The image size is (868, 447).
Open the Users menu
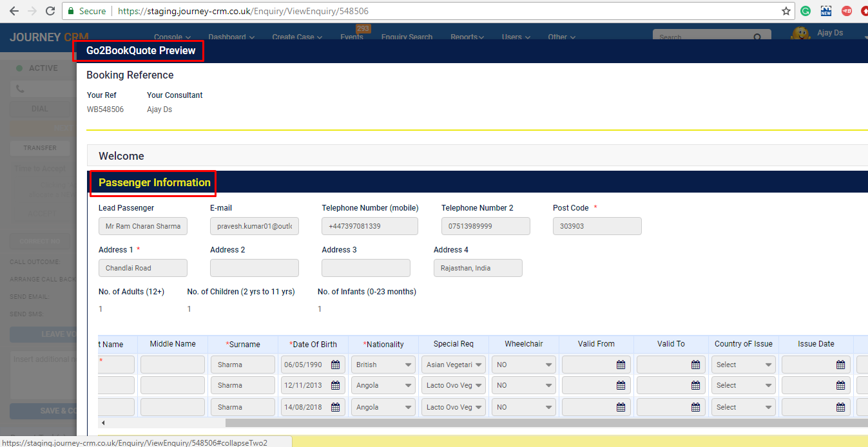click(x=515, y=37)
